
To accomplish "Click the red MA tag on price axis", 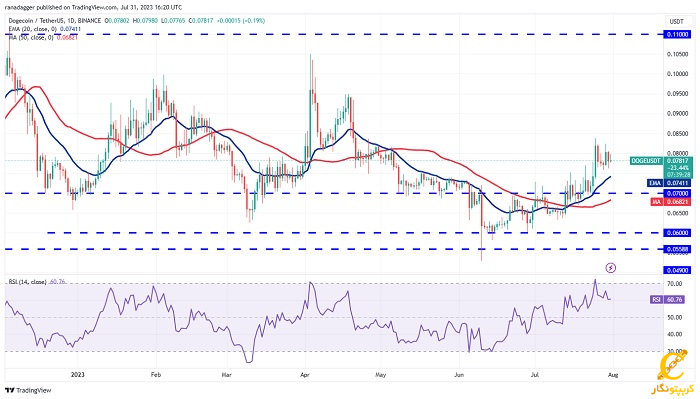I will [x=656, y=202].
